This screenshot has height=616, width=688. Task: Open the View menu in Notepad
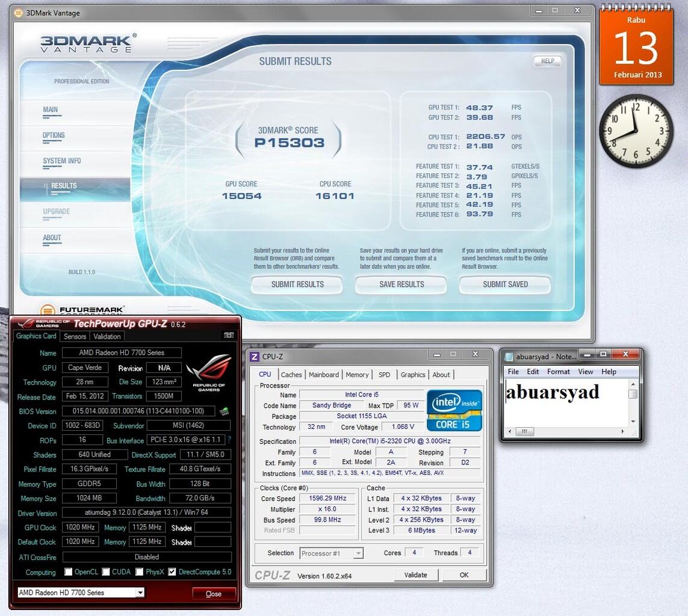tap(585, 372)
